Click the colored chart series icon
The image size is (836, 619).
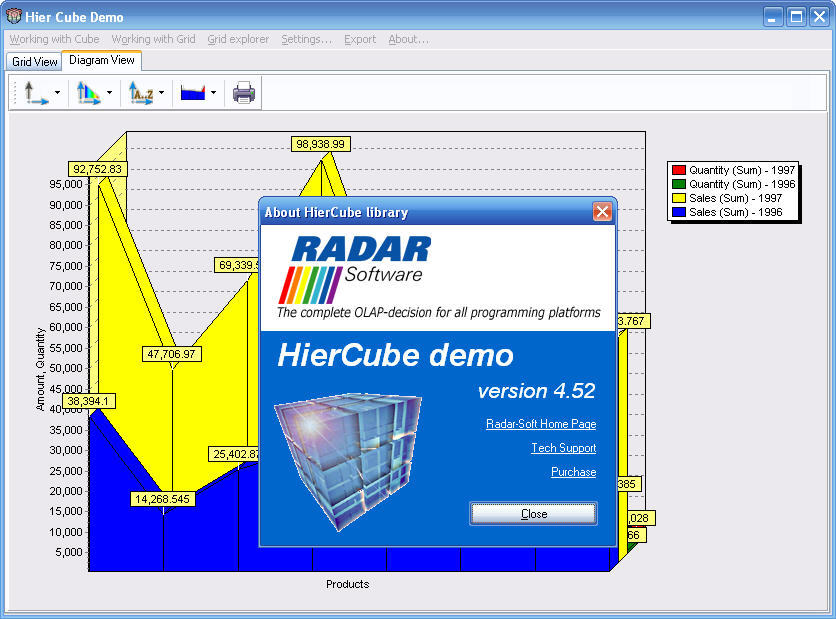coord(88,93)
